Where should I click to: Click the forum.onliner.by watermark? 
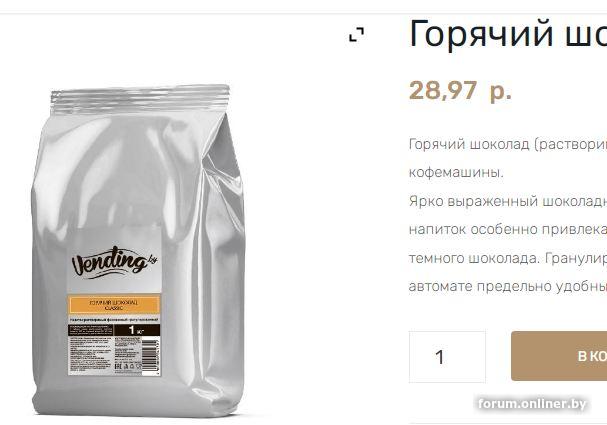click(532, 404)
